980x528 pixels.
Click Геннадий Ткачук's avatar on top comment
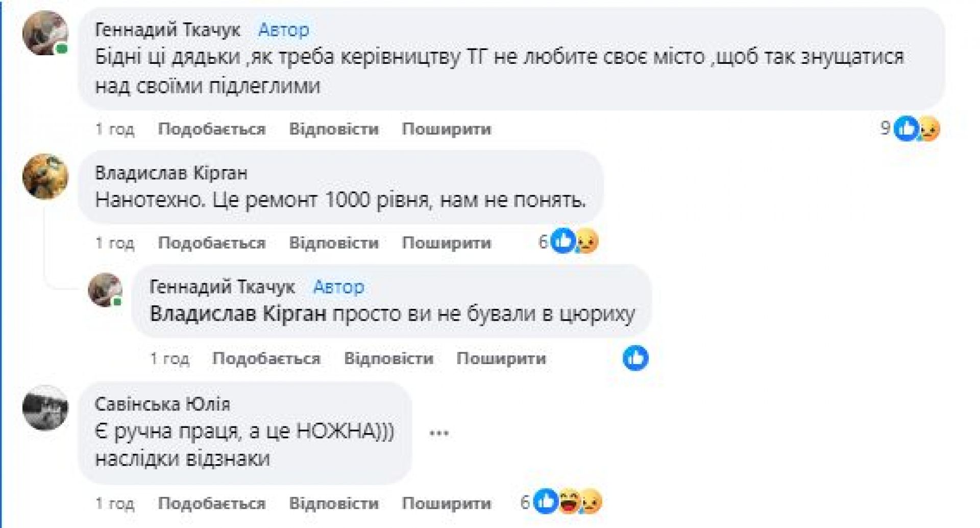pos(45,33)
